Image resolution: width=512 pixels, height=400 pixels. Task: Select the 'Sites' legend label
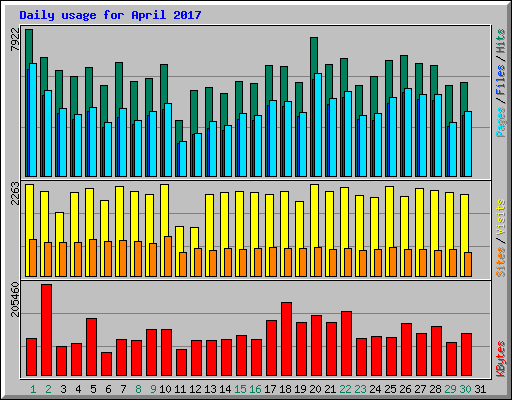point(501,262)
